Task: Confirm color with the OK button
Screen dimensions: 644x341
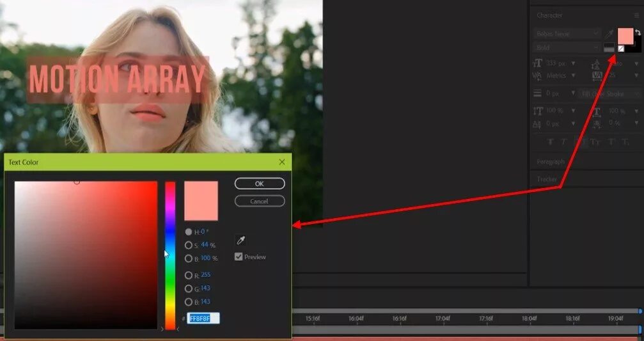Action: pyautogui.click(x=260, y=184)
